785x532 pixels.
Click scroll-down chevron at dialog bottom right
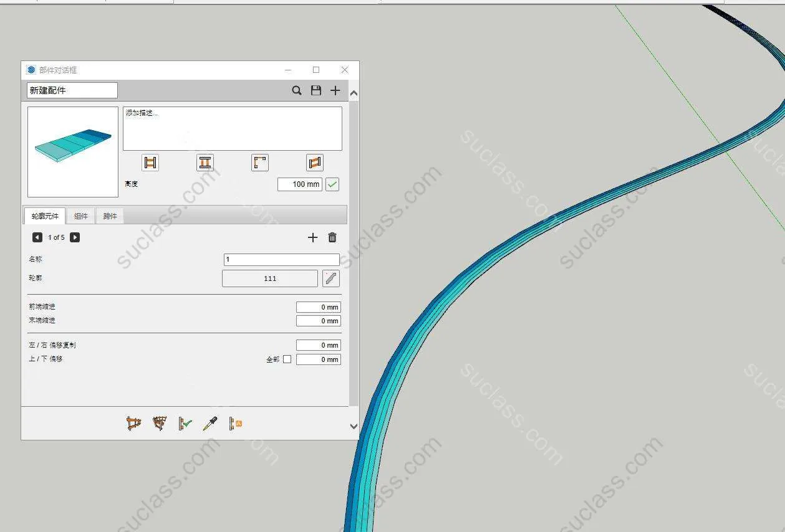(354, 427)
